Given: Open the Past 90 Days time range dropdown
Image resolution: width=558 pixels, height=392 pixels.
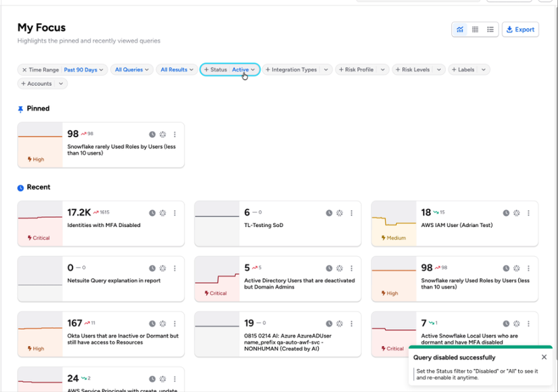Looking at the screenshot, I should tap(83, 70).
